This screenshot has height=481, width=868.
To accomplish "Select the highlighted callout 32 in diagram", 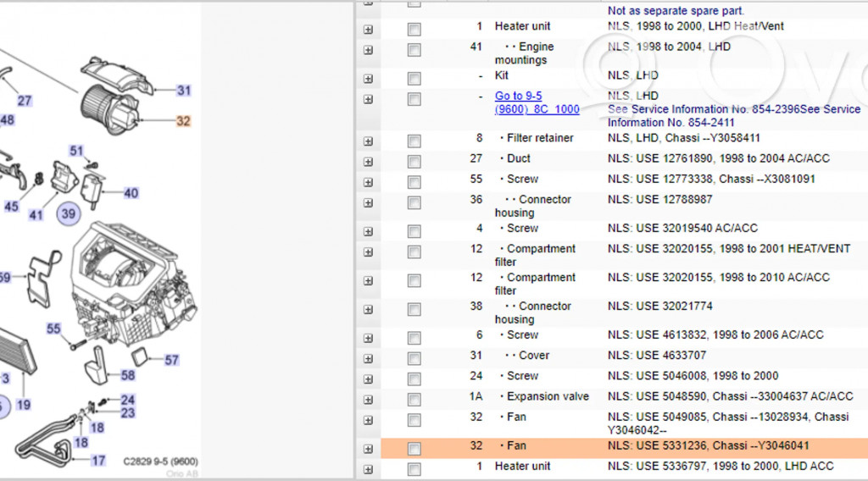I will pyautogui.click(x=183, y=121).
